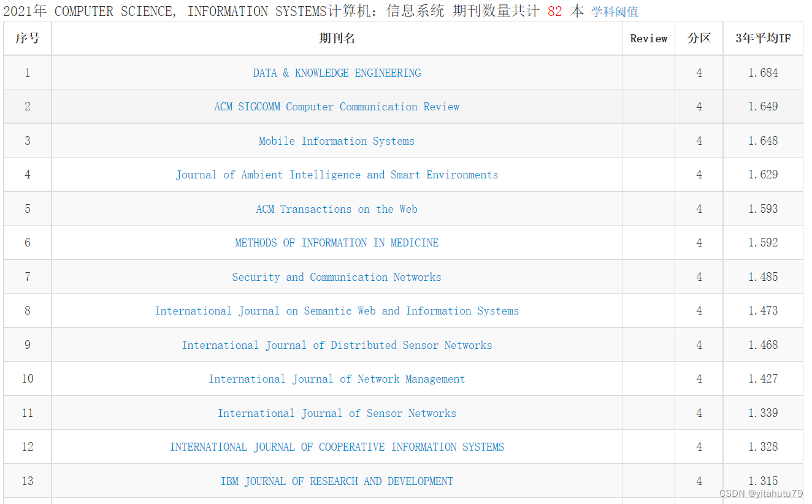The image size is (812, 504).
Task: Click the 分区 column header
Action: click(x=699, y=38)
